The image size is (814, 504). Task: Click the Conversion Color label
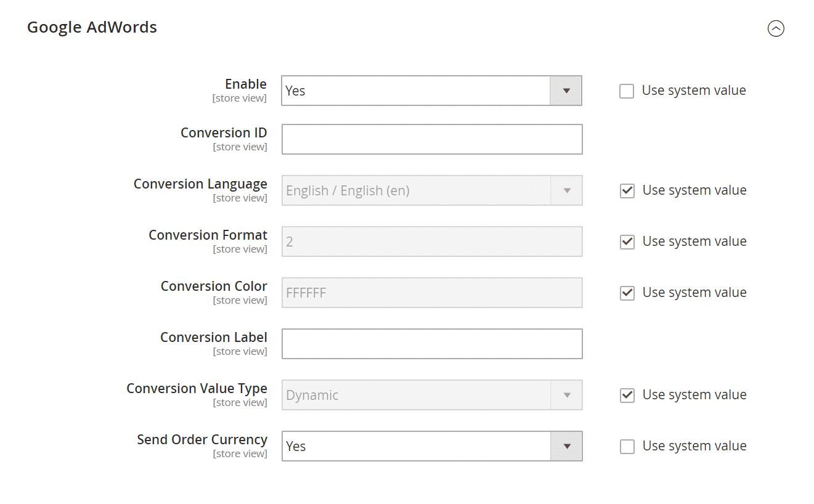(x=214, y=286)
